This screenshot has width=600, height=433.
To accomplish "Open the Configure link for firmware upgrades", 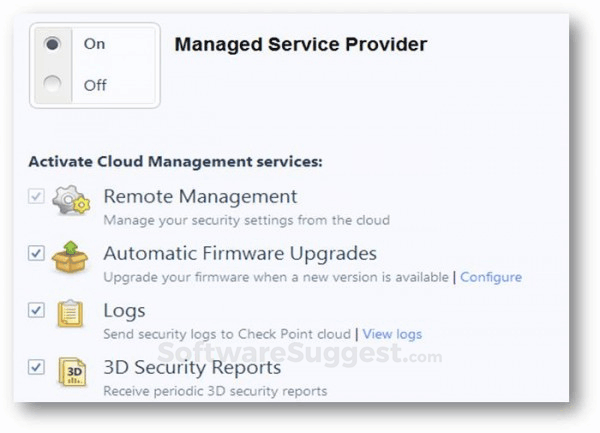I will point(491,277).
